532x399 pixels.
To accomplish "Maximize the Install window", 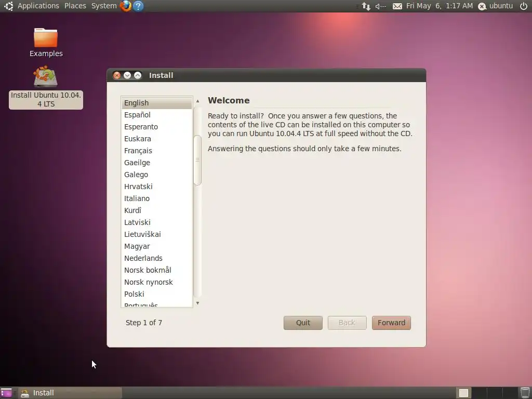I will coord(137,75).
